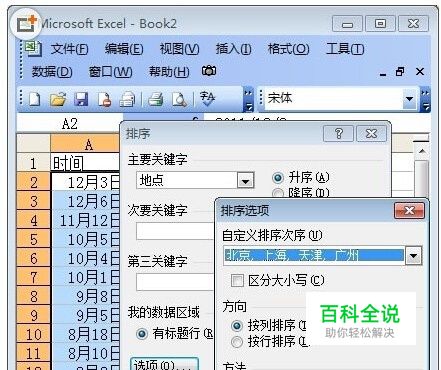The image size is (441, 370).
Task: Click the Excel workbook icon beside the File menu
Action: pos(33,49)
